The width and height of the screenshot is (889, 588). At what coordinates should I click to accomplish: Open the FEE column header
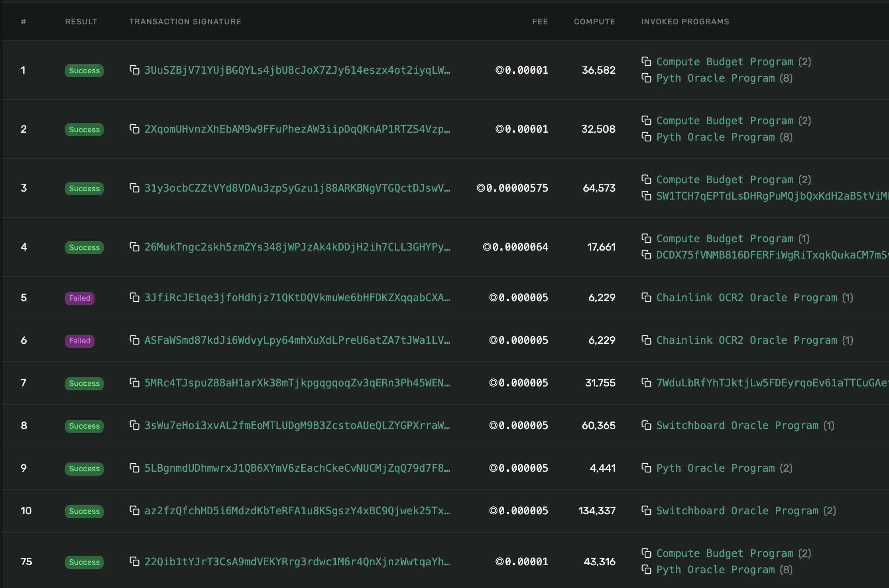(540, 22)
